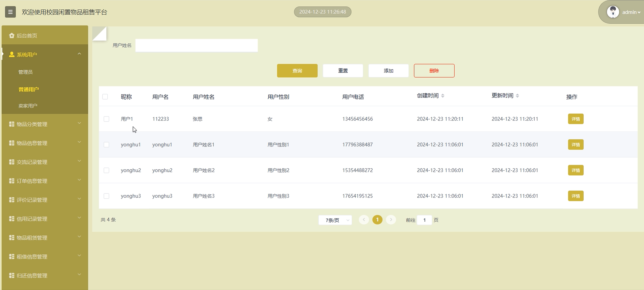Open the 7条/页 page size dropdown
Viewport: 644px width, 290px height.
(x=335, y=220)
